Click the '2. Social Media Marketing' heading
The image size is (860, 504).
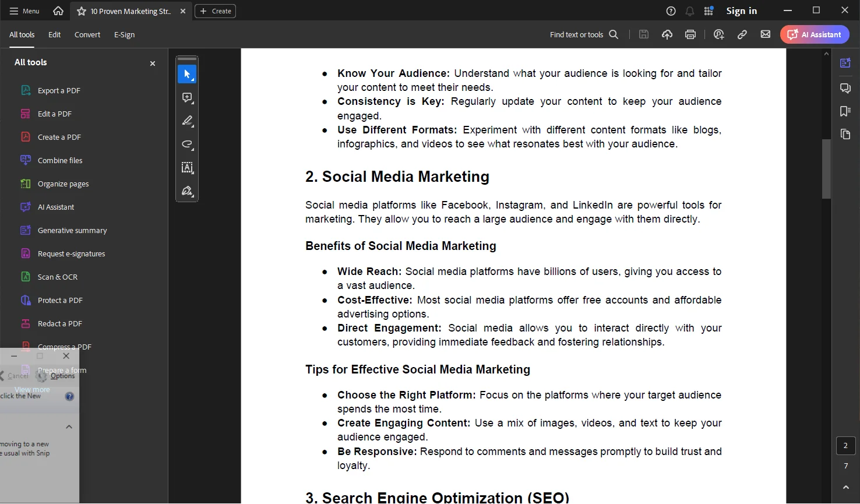click(397, 177)
